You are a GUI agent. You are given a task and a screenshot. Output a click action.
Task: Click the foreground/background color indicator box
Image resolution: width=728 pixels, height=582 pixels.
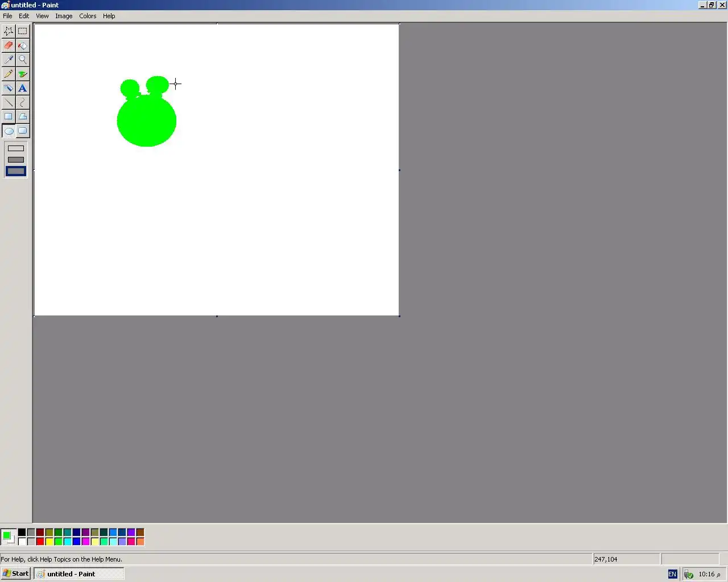(9, 537)
